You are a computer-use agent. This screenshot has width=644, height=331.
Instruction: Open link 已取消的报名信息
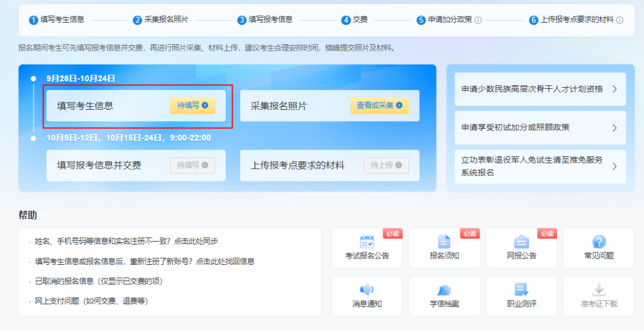[98, 281]
